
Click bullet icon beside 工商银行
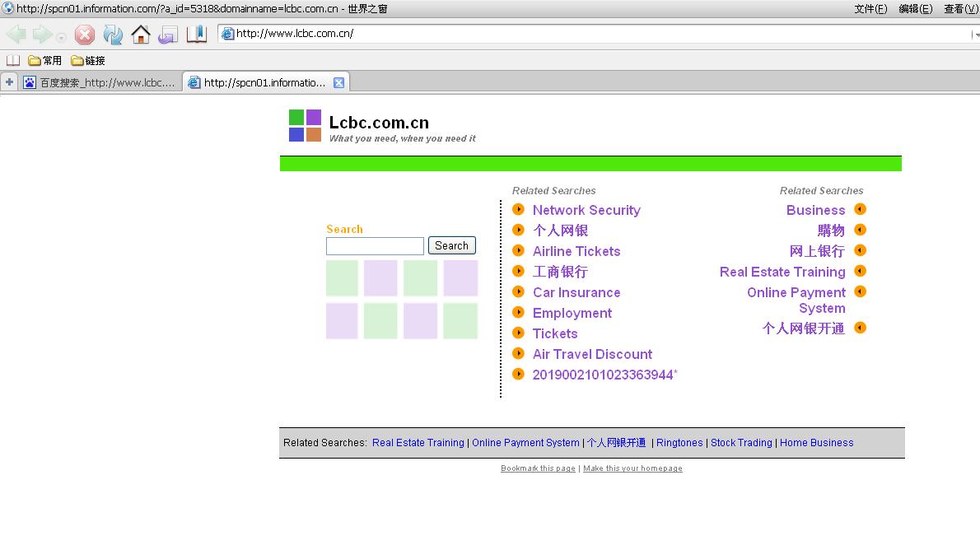[x=518, y=271]
